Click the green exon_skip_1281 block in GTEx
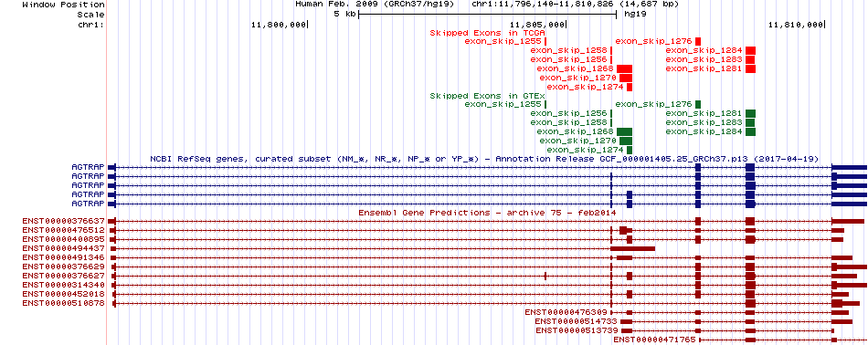 750,113
